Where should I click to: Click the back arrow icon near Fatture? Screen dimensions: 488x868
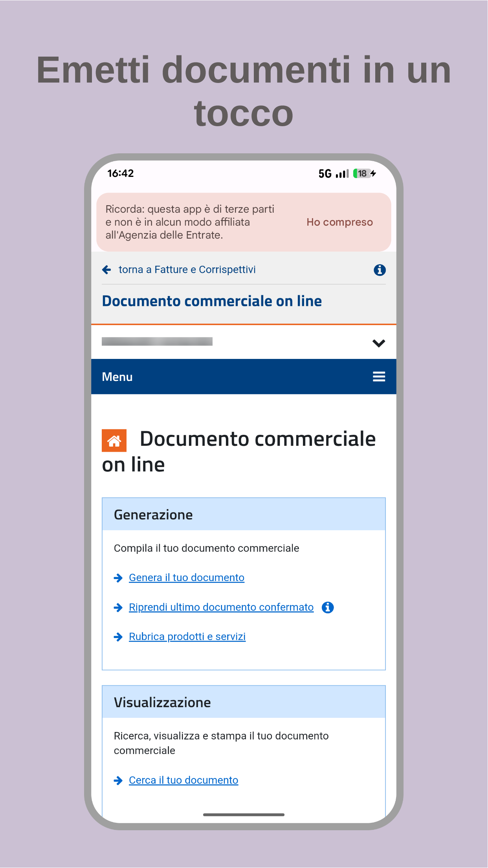(106, 270)
